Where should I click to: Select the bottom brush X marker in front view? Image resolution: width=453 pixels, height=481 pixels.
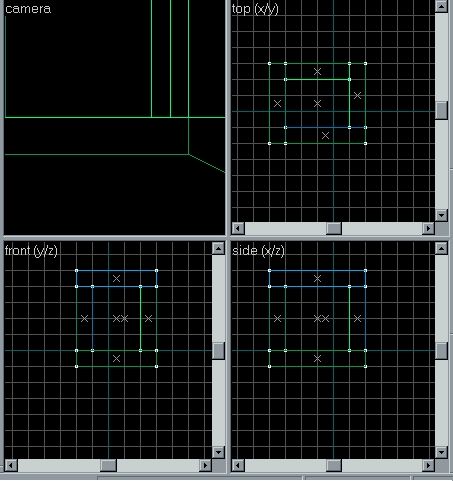pyautogui.click(x=116, y=359)
